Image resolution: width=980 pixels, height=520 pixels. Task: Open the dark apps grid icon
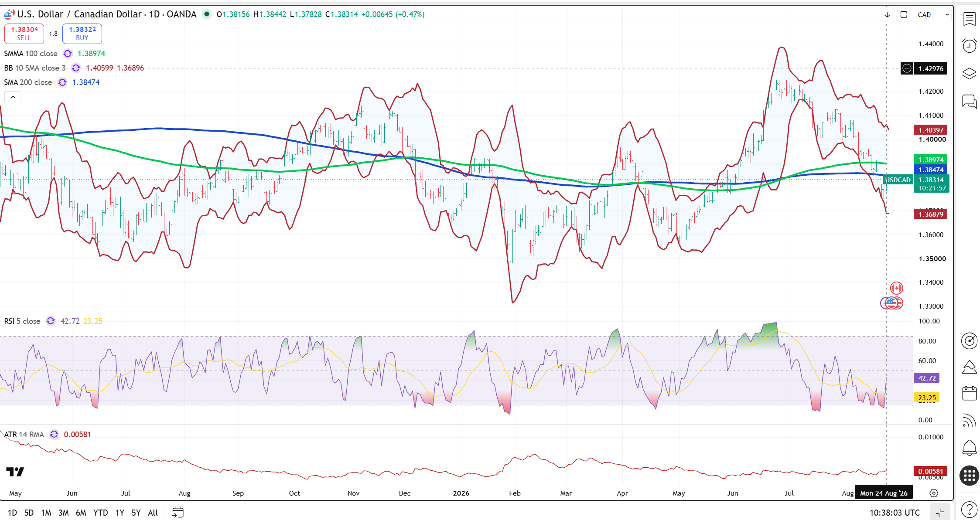[969, 475]
